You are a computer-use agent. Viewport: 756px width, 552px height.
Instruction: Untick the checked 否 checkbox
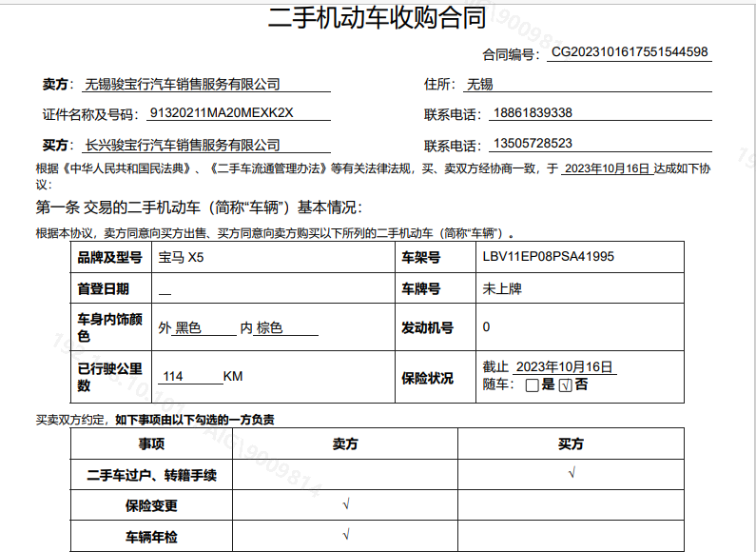point(565,385)
